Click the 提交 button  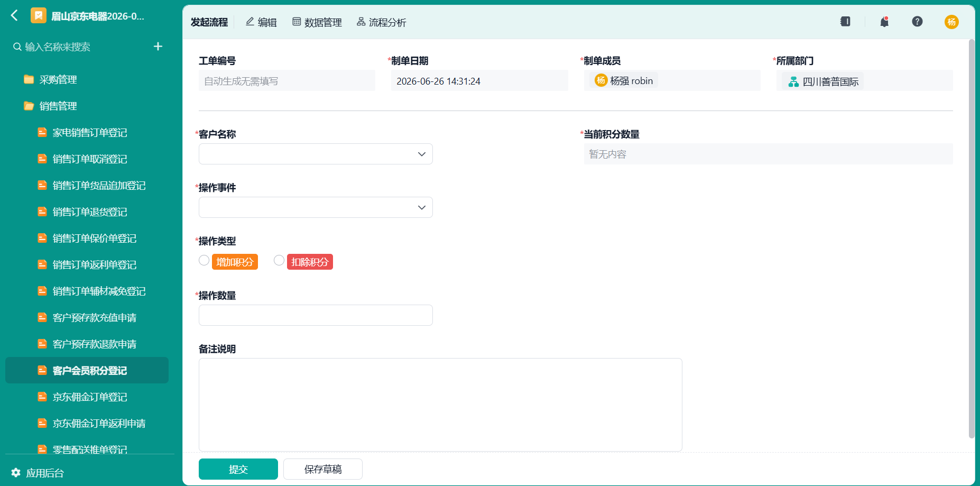(x=238, y=469)
